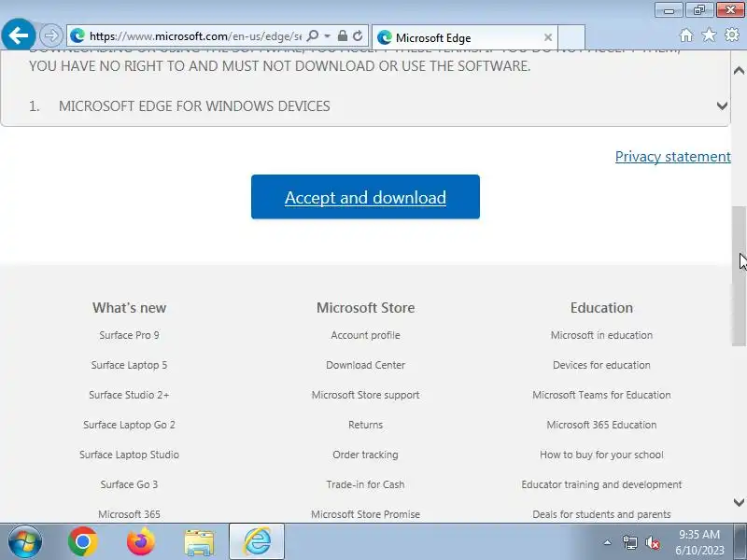The height and width of the screenshot is (560, 747).
Task: Open Returns link
Action: 365,425
